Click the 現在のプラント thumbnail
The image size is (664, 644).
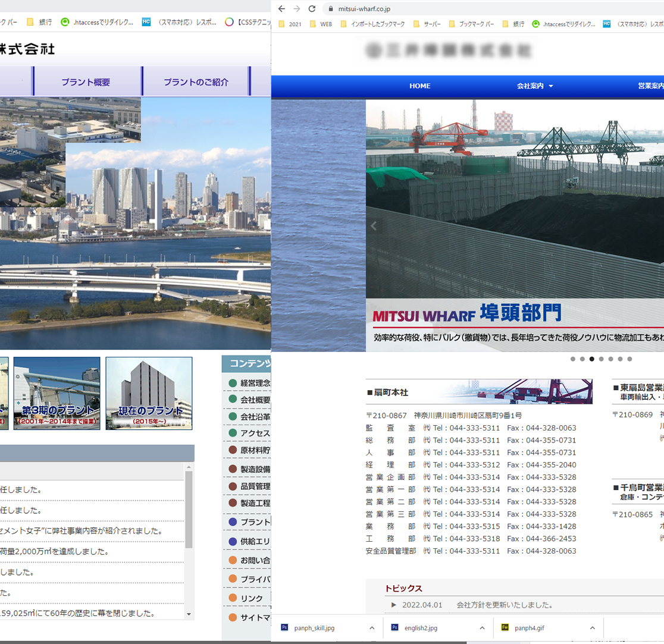coord(149,393)
